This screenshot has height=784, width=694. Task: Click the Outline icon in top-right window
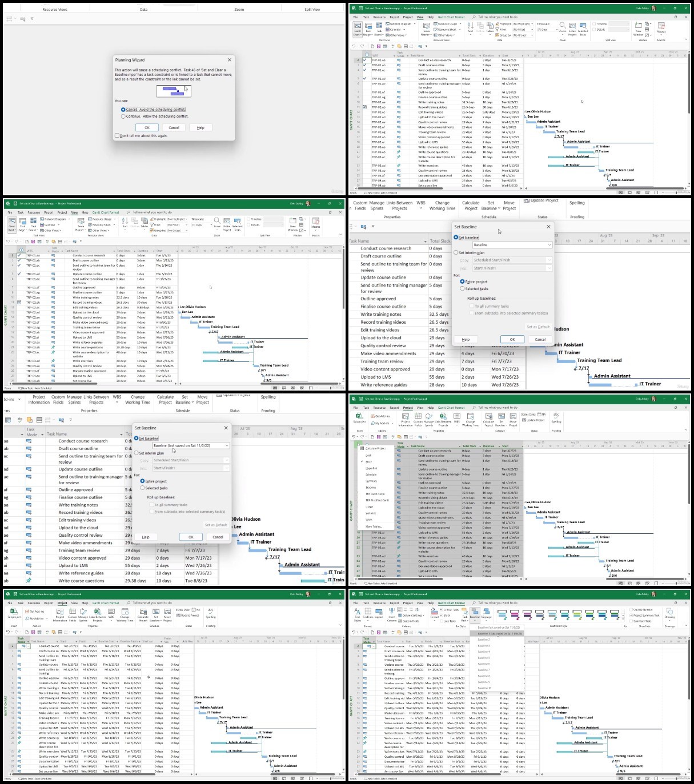480,29
